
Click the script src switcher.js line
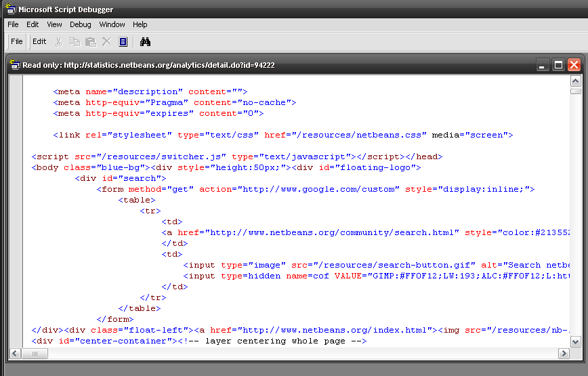(237, 156)
